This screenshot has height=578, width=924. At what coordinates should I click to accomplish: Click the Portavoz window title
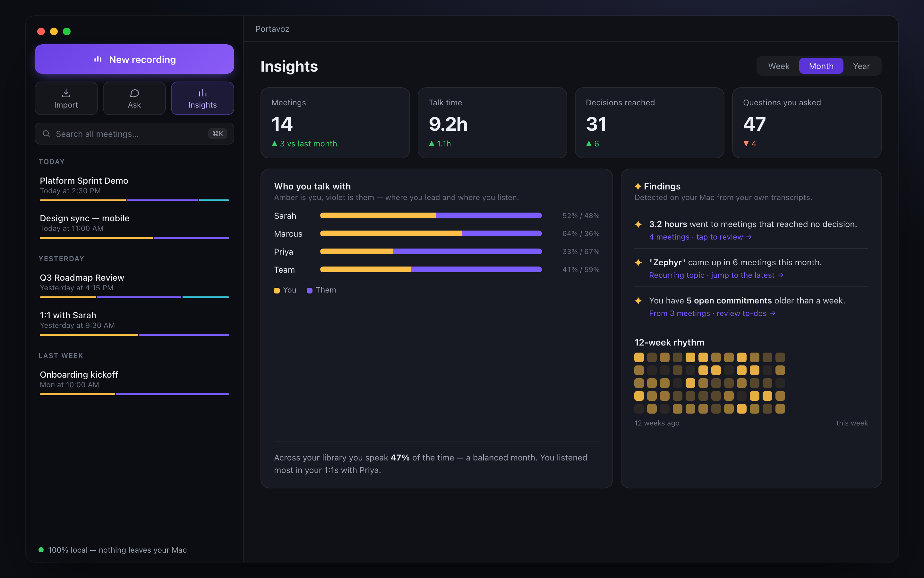(272, 29)
